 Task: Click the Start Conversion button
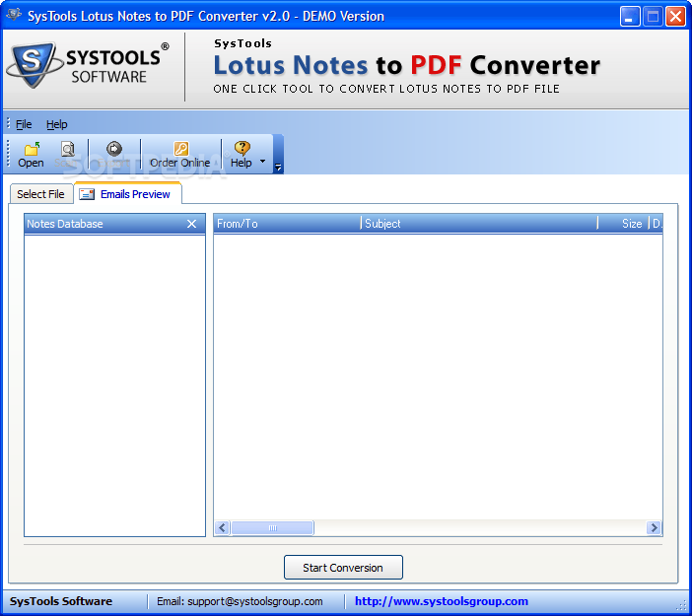343,568
